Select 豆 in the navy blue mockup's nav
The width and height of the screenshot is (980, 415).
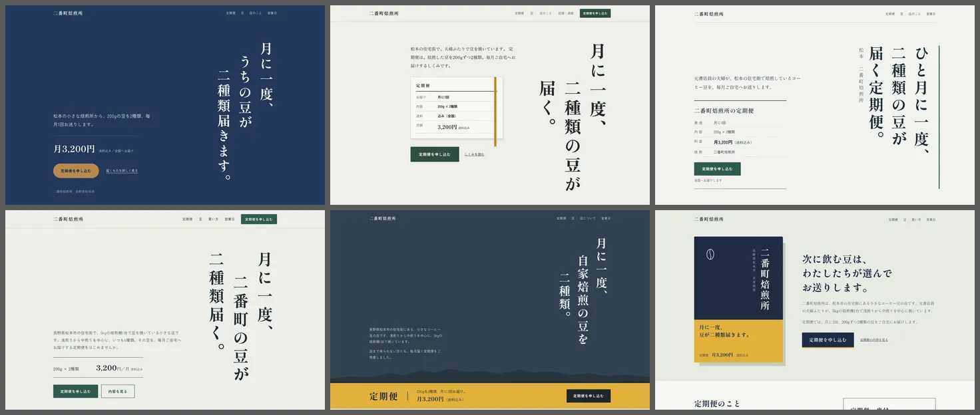(242, 13)
